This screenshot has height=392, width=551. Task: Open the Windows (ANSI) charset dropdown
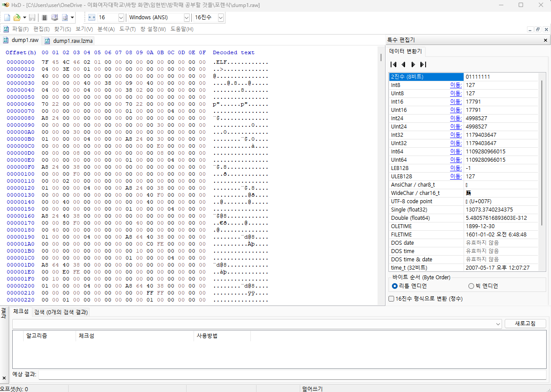pyautogui.click(x=187, y=17)
